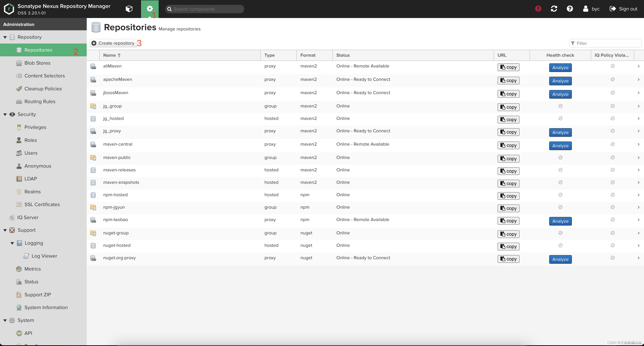Expand the aliMaven row chevron
Image resolution: width=644 pixels, height=346 pixels.
[x=638, y=66]
